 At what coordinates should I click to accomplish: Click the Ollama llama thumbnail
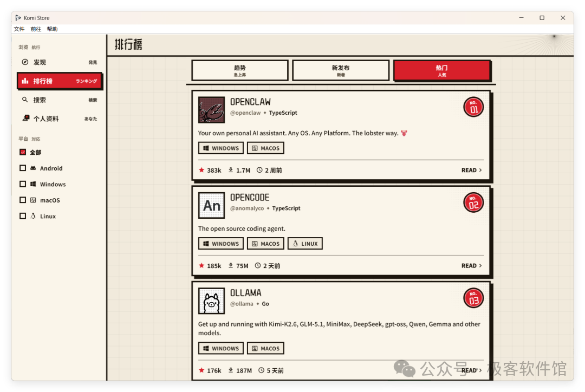point(212,300)
